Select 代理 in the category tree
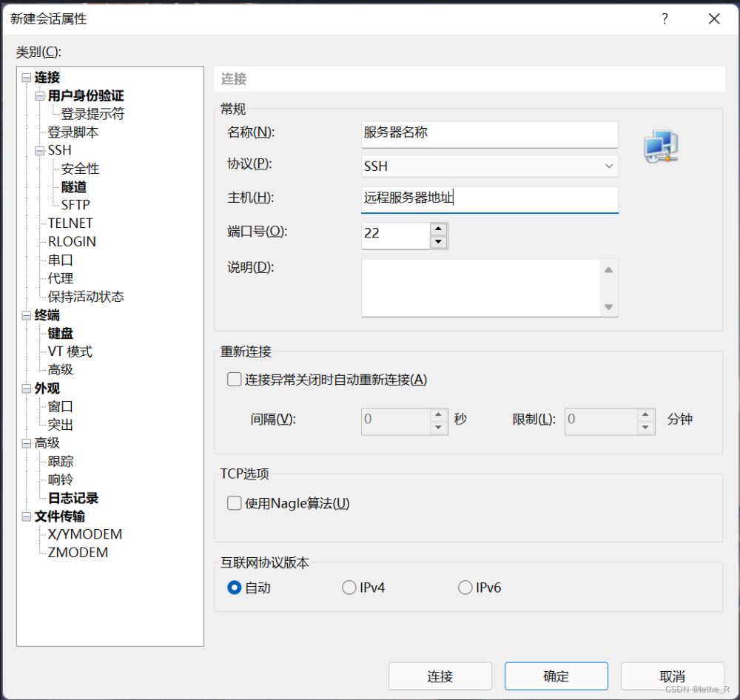The image size is (740, 700). click(x=61, y=278)
